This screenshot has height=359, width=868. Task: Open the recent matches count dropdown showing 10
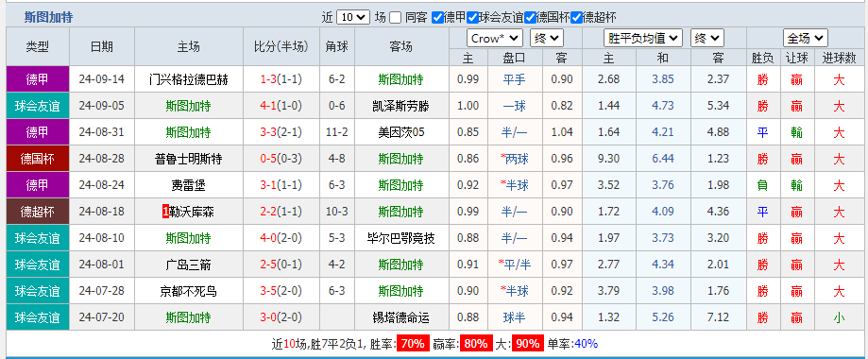pyautogui.click(x=353, y=17)
